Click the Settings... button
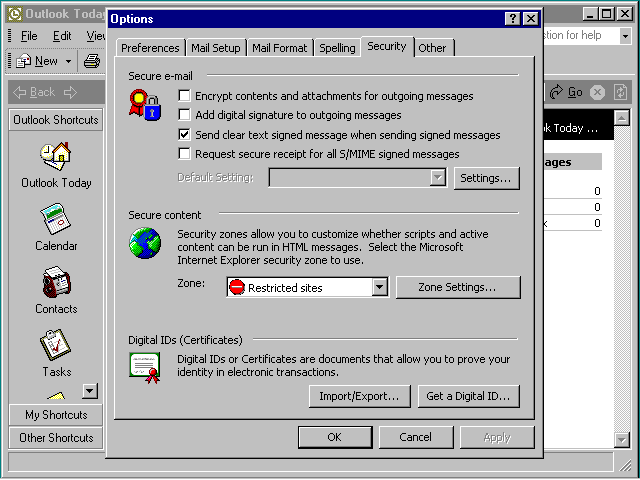This screenshot has height=480, width=640. pos(487,178)
